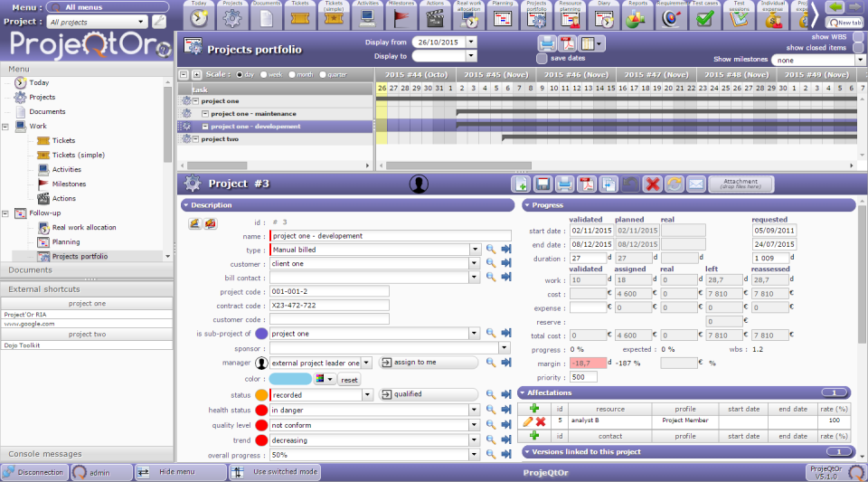
Task: Refresh the project details
Action: tap(675, 184)
